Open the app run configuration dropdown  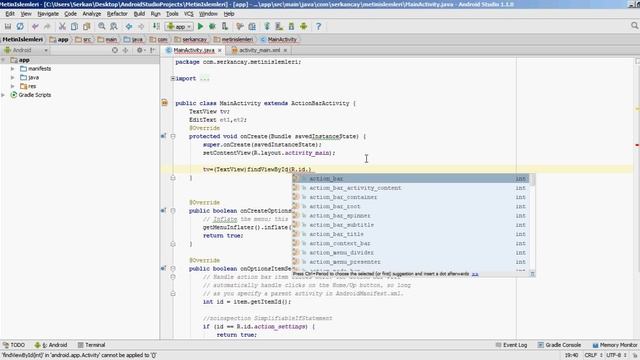[179, 27]
